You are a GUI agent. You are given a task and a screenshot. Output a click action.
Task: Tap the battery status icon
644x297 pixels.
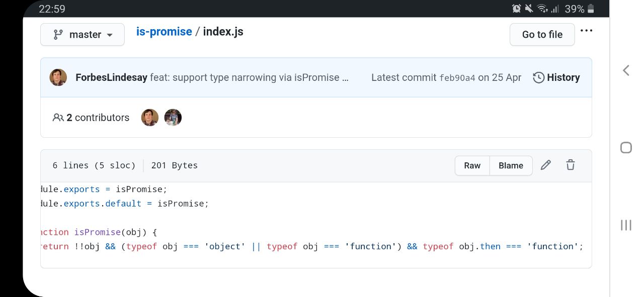tap(591, 9)
